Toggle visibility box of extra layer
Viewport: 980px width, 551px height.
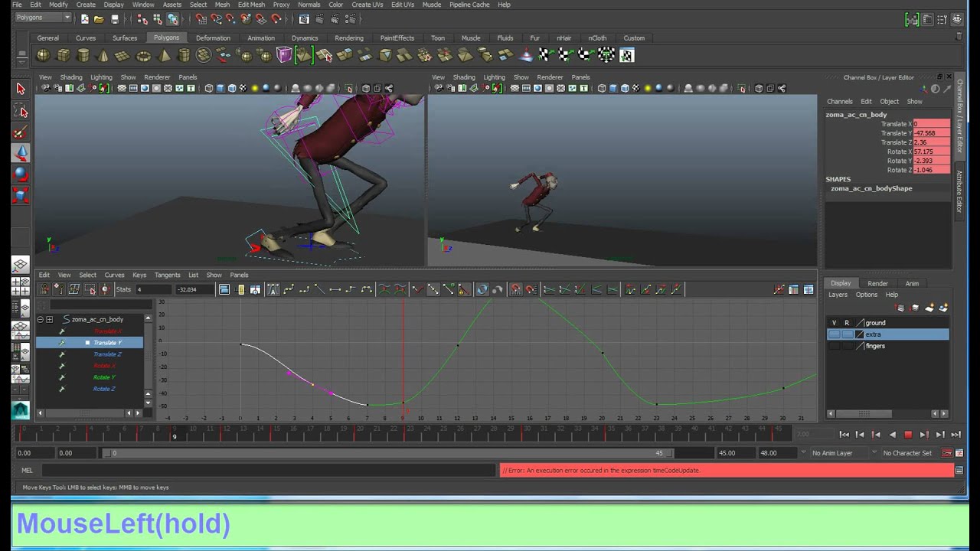pos(835,334)
